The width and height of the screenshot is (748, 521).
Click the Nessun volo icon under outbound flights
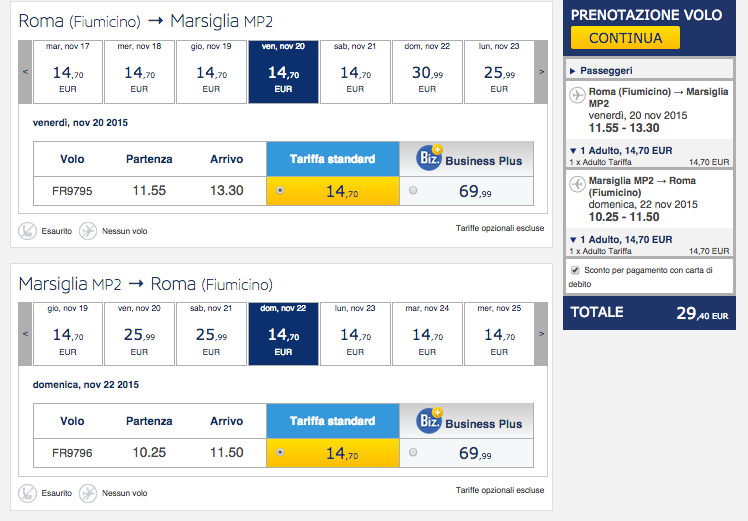click(x=88, y=231)
